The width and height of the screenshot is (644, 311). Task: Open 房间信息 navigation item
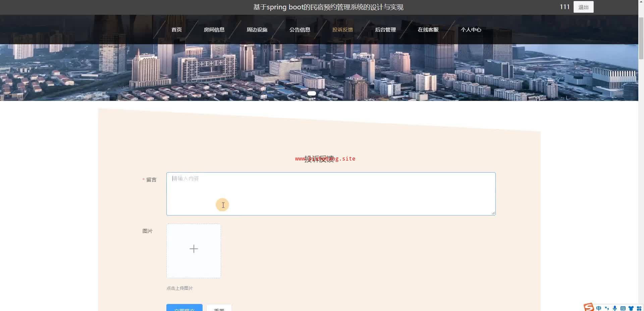click(214, 29)
